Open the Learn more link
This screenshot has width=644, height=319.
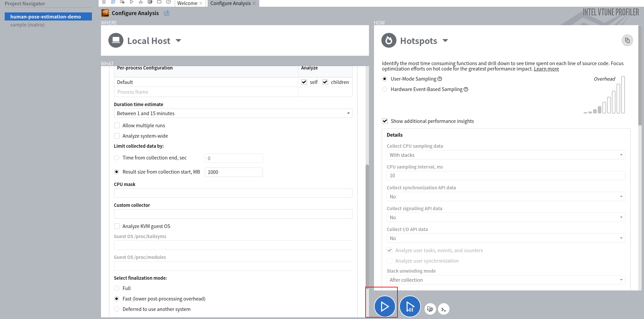tap(546, 69)
